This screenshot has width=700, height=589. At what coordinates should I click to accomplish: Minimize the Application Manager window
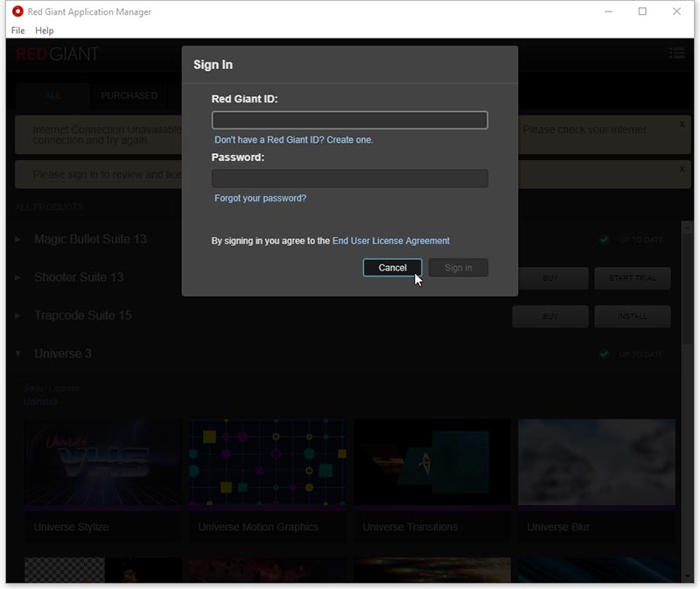(608, 11)
